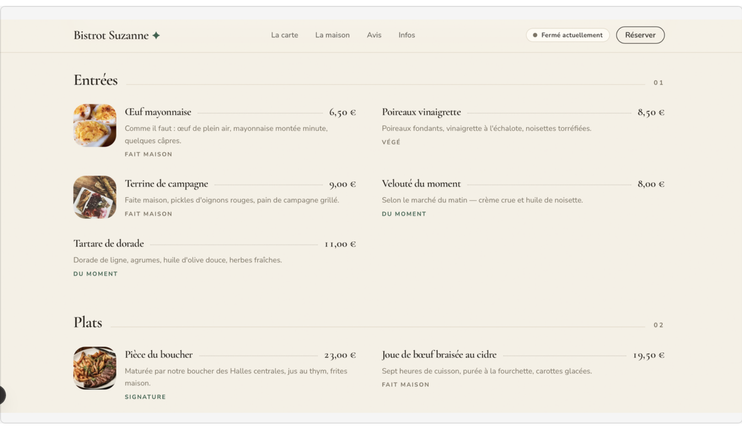This screenshot has height=427, width=742.
Task: Open the Terrine de campagne dish photo
Action: coord(95,197)
